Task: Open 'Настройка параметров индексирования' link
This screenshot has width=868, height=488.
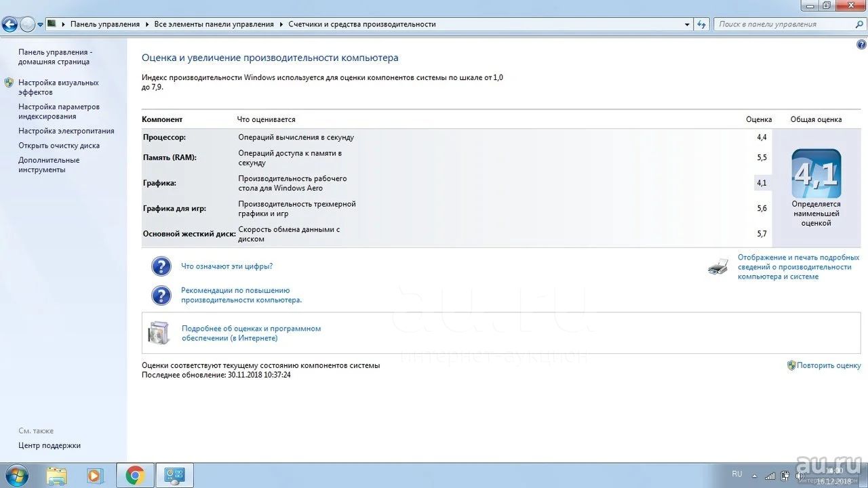Action: pos(59,112)
